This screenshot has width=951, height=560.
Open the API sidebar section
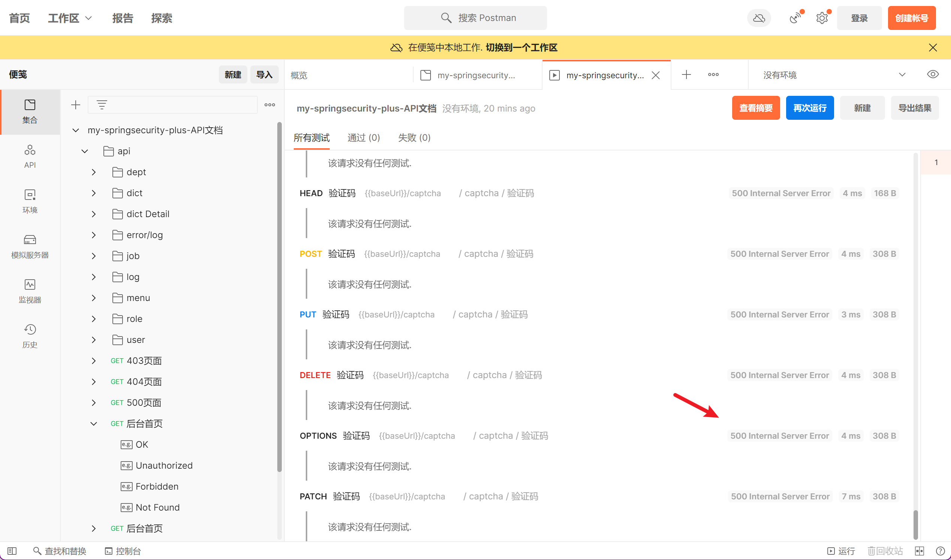click(x=30, y=156)
